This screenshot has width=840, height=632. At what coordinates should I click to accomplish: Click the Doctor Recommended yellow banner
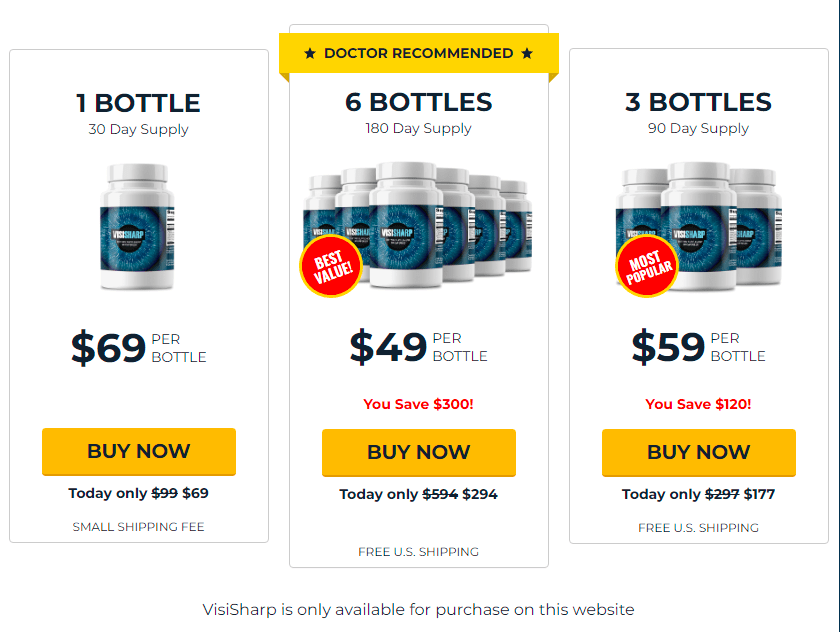click(x=418, y=53)
